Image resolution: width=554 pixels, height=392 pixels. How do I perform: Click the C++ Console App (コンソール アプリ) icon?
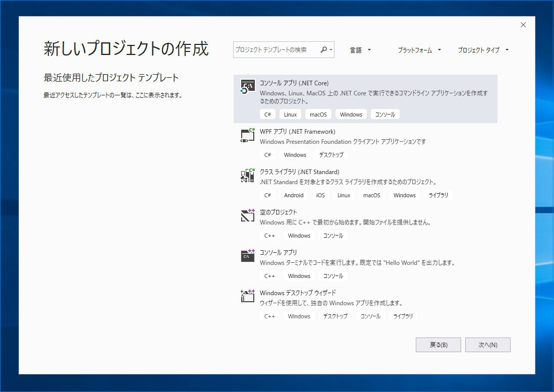pos(247,256)
